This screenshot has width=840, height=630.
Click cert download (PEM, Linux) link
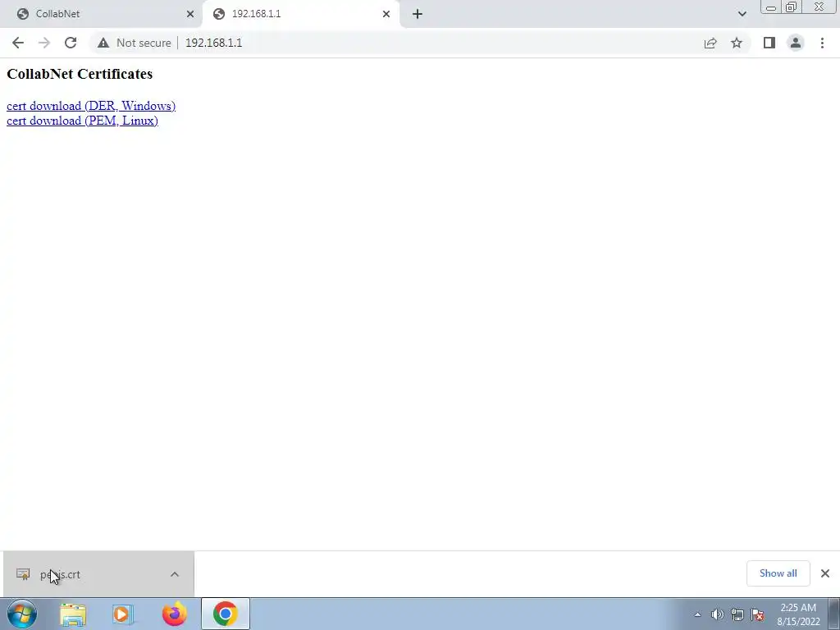(83, 121)
